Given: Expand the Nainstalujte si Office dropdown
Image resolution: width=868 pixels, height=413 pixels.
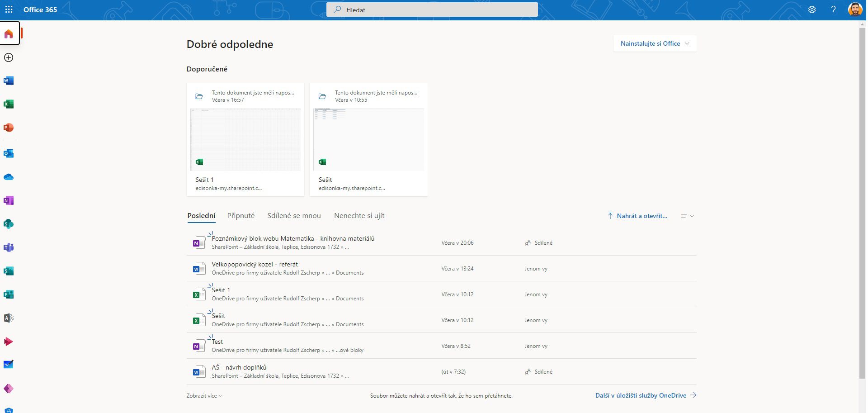Looking at the screenshot, I should [x=655, y=43].
